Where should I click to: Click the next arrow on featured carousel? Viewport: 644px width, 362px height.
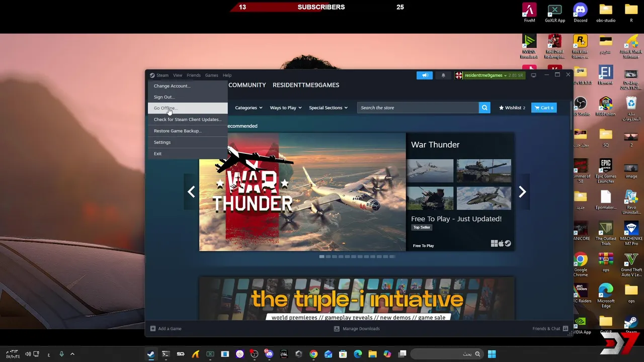[x=522, y=192]
